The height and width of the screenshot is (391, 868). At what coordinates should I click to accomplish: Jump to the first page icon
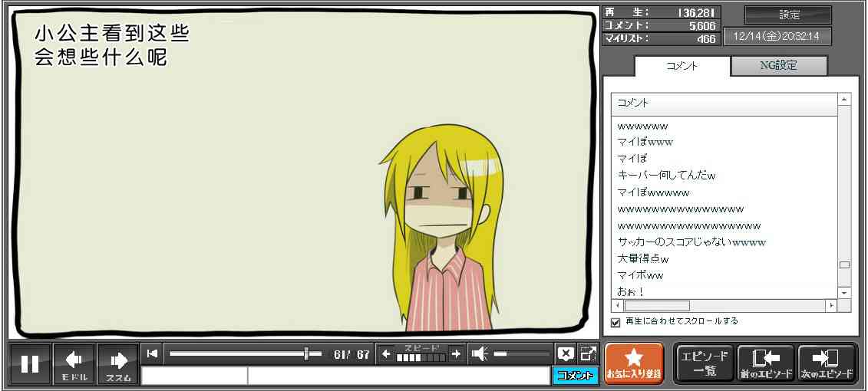click(152, 353)
